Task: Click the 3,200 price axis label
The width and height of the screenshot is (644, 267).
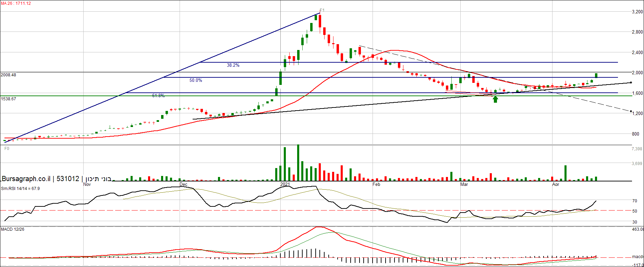Action: [637, 12]
